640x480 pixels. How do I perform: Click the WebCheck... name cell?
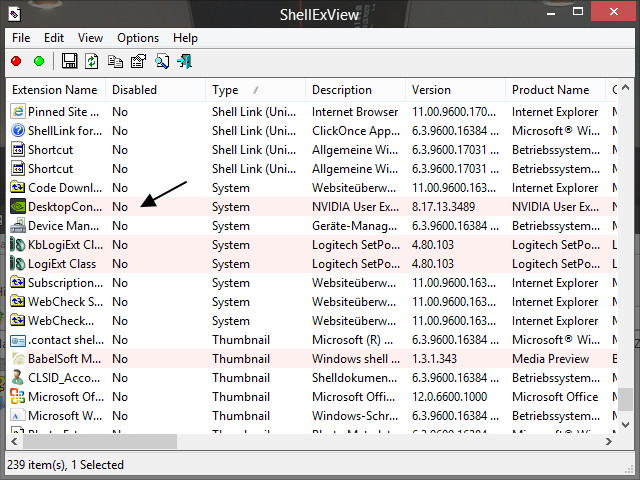pyautogui.click(x=61, y=321)
